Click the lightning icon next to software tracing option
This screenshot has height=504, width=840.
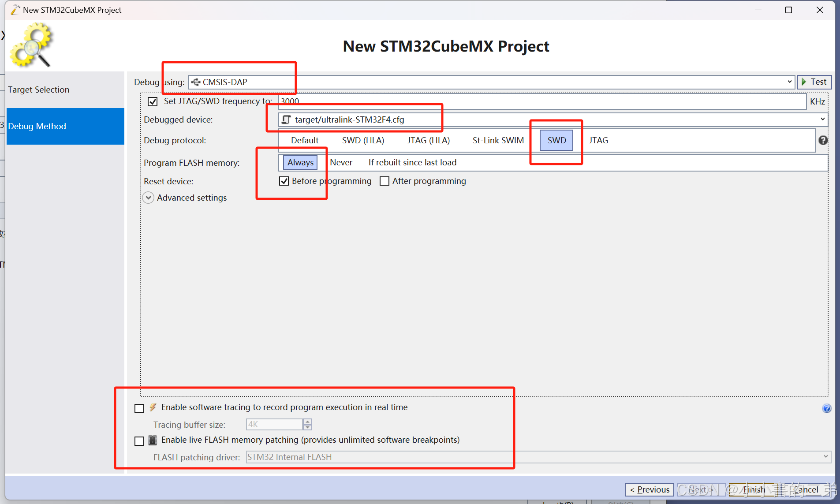tap(152, 407)
